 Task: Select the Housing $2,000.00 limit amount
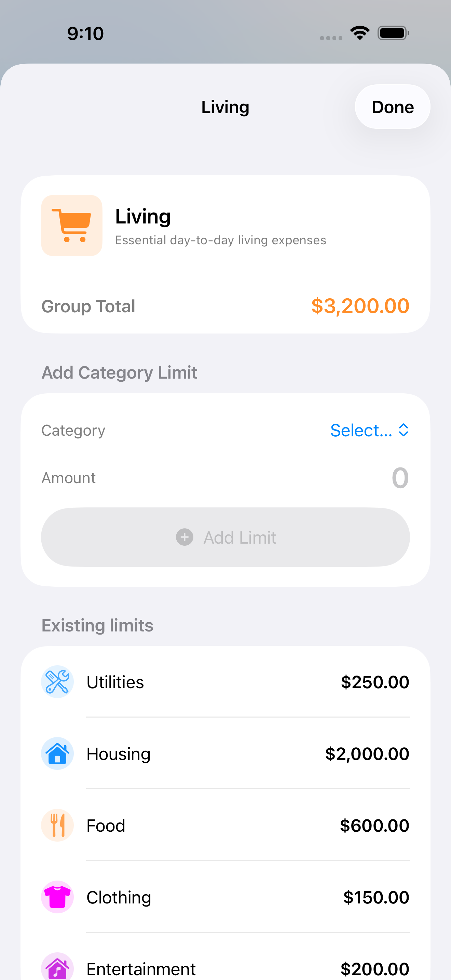[367, 754]
